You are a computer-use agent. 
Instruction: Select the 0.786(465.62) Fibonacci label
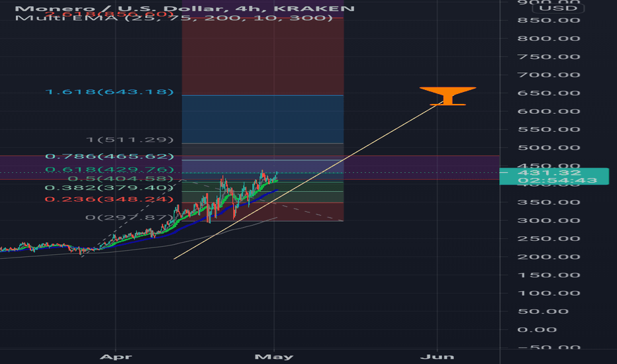(x=109, y=156)
